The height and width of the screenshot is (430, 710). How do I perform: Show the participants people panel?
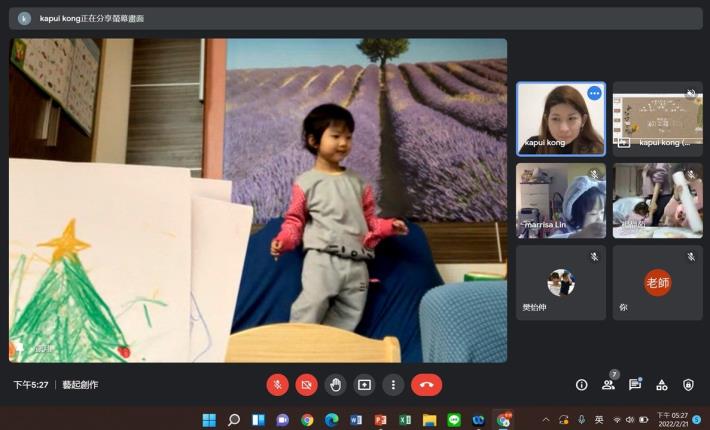point(608,384)
